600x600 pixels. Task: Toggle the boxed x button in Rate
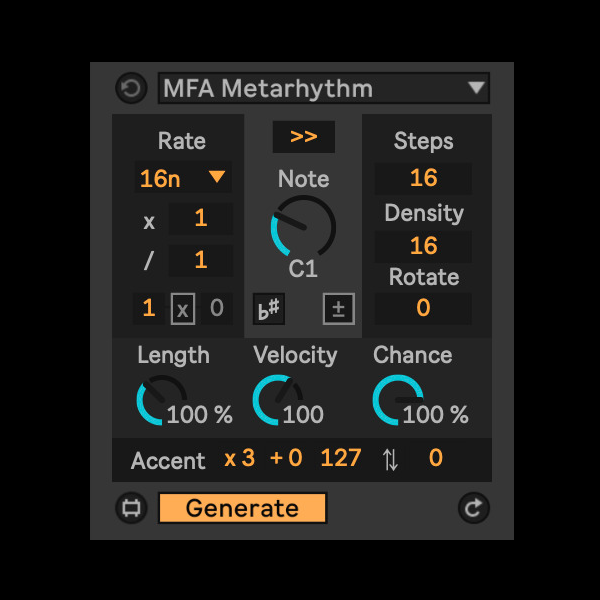tap(183, 309)
